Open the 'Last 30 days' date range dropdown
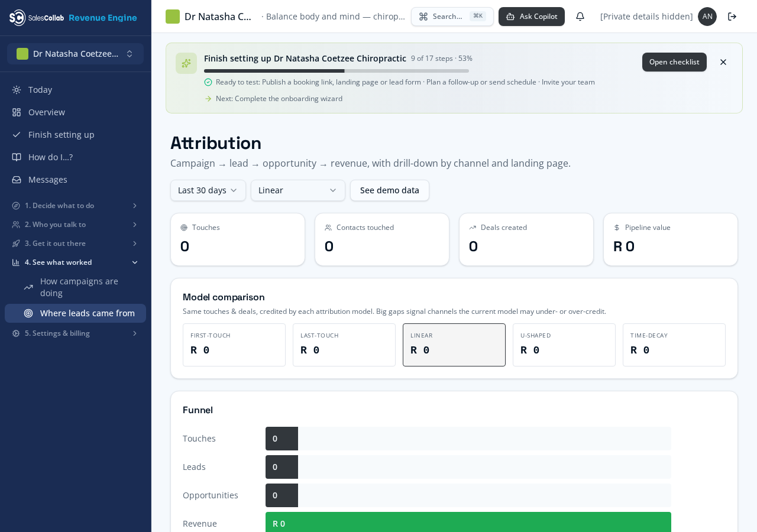757x532 pixels. (208, 190)
